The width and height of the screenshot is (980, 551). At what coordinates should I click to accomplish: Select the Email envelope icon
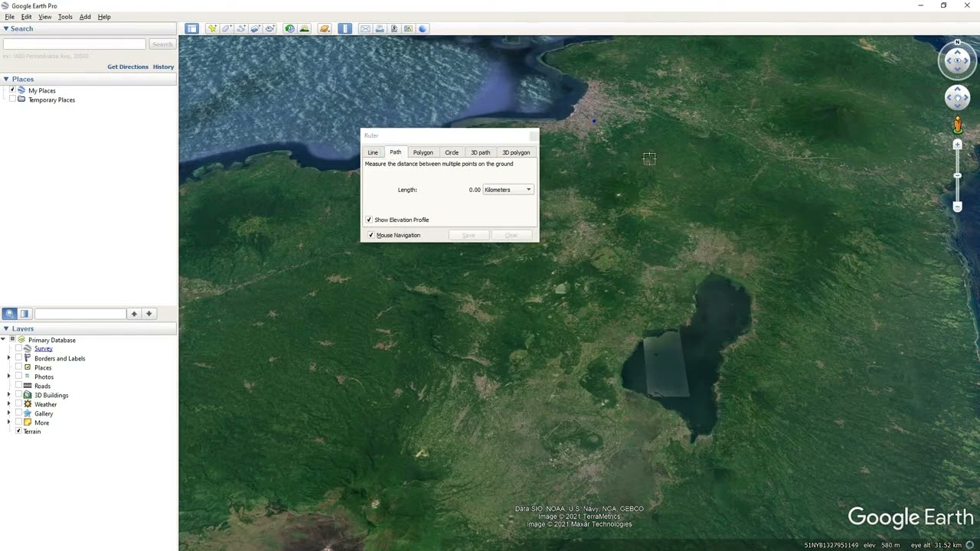[x=365, y=28]
